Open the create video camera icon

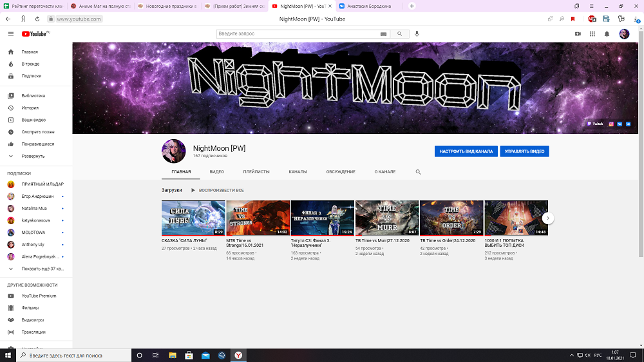pos(578,33)
